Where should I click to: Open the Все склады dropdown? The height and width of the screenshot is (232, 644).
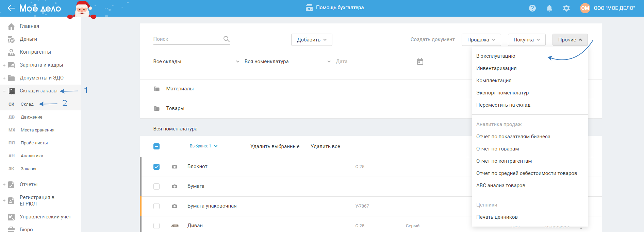[197, 61]
